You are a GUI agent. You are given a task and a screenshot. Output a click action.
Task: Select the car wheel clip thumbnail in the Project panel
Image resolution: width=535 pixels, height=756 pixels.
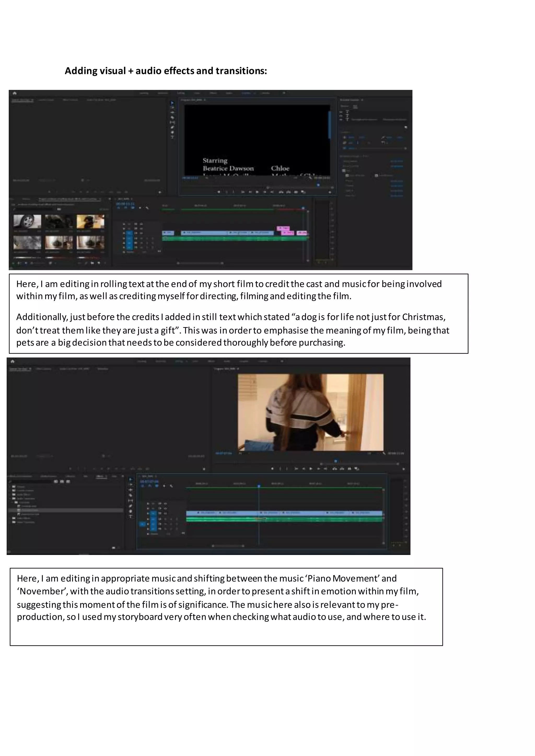[x=27, y=221]
